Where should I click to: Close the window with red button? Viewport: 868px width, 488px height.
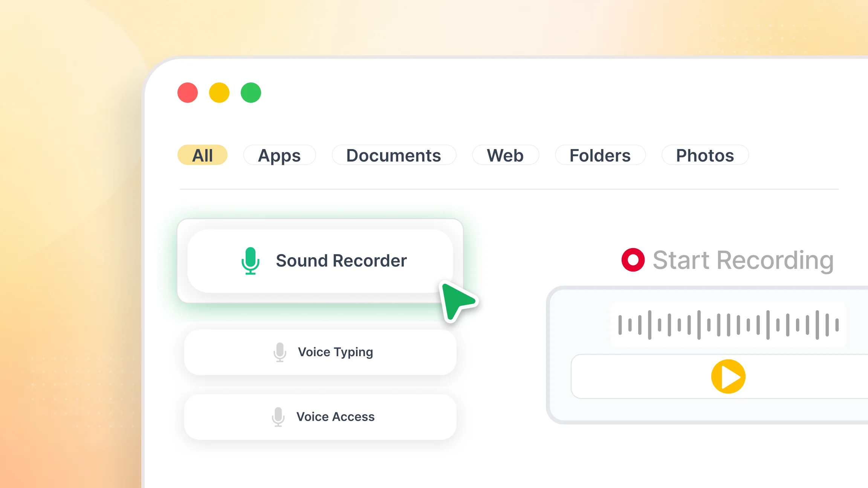[188, 93]
